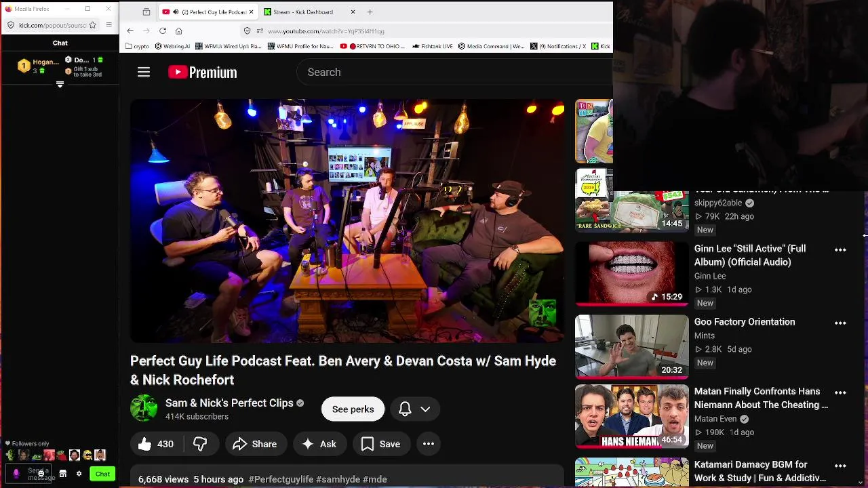Open the Katamari Damacy BGM video title
Image resolution: width=868 pixels, height=488 pixels.
point(760,471)
